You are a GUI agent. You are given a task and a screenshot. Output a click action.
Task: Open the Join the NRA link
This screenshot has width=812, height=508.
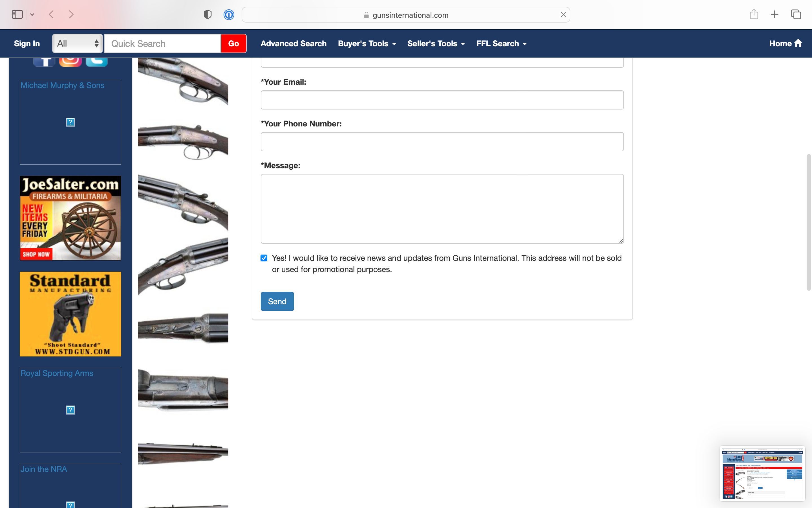[x=44, y=469]
